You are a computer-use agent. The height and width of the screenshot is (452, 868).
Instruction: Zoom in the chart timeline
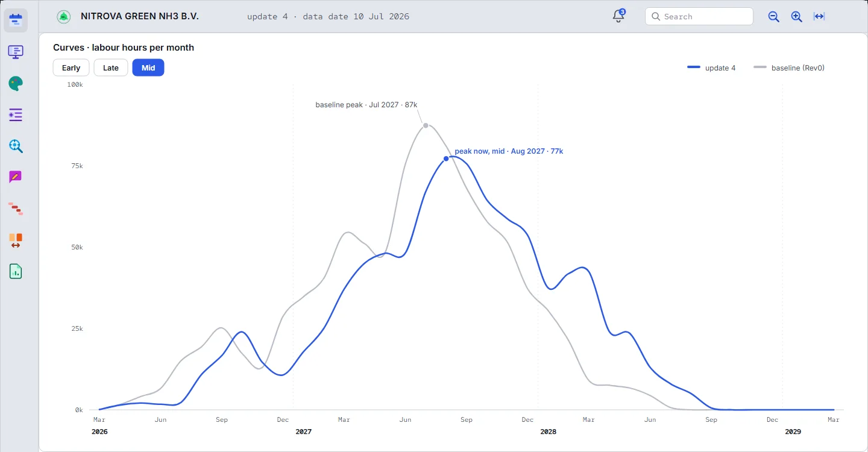pos(797,17)
